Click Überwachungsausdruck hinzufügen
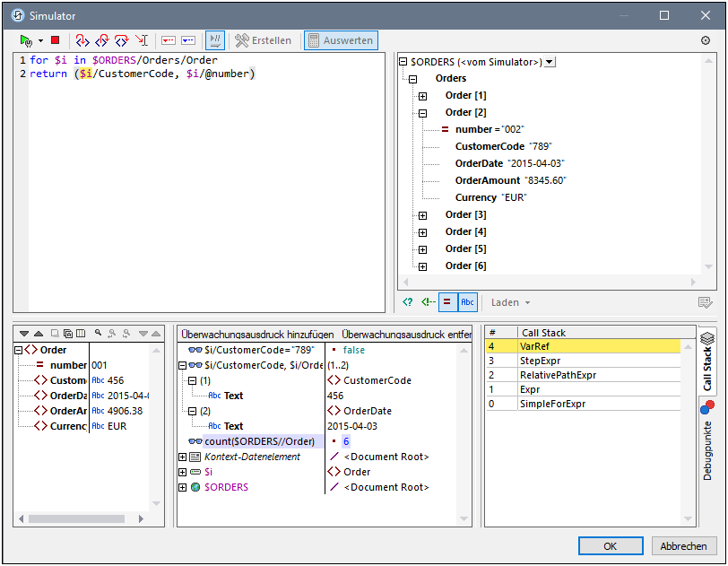 tap(257, 334)
